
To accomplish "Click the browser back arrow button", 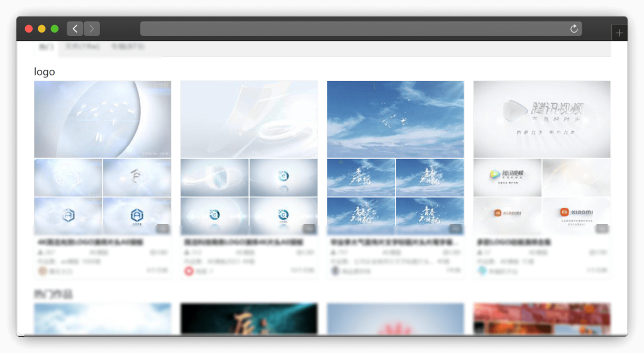I will pos(75,29).
